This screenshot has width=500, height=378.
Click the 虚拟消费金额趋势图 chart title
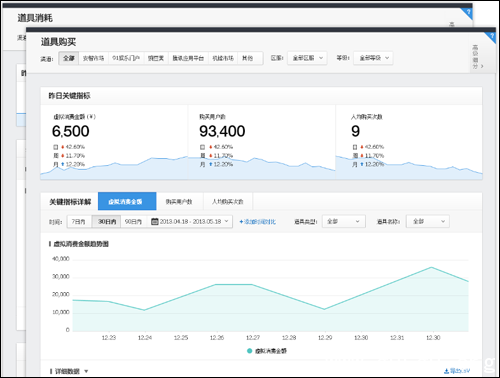[81, 244]
